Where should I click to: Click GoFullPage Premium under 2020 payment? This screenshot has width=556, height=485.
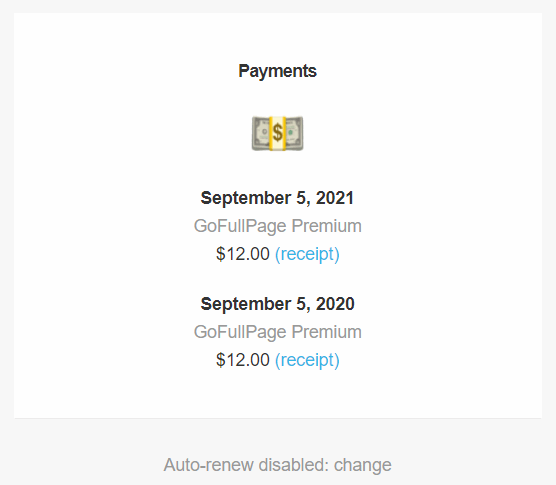coord(278,332)
